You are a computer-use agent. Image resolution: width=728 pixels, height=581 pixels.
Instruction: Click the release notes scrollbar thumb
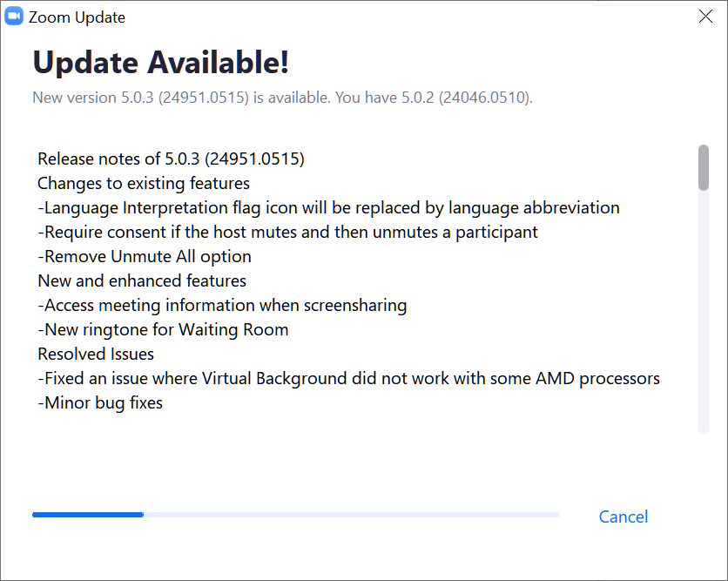(x=703, y=167)
